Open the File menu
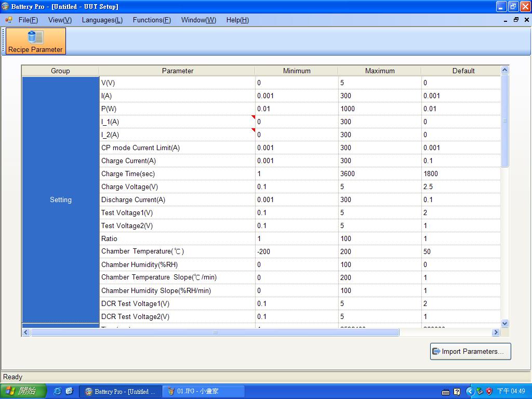532x399 pixels. click(28, 20)
